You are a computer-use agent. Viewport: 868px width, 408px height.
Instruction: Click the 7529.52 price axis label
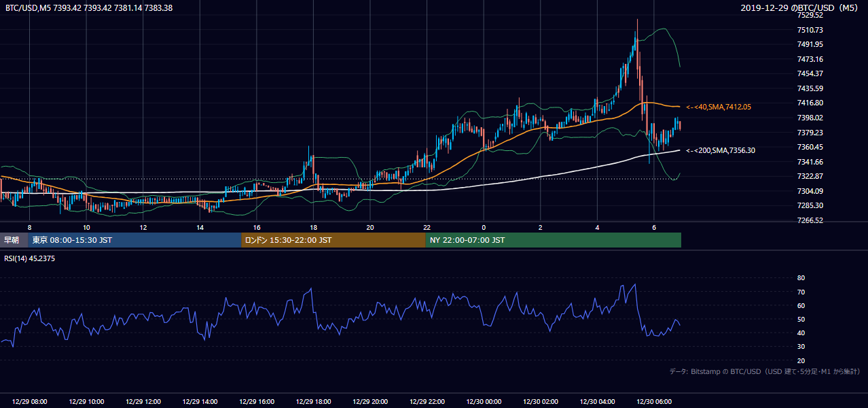810,15
